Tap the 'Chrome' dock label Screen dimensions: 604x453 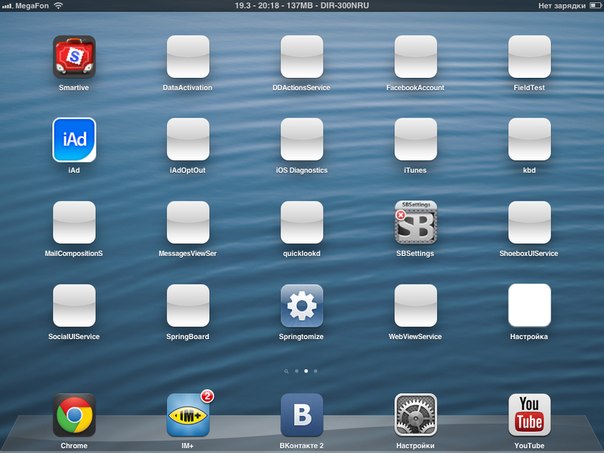click(x=74, y=446)
